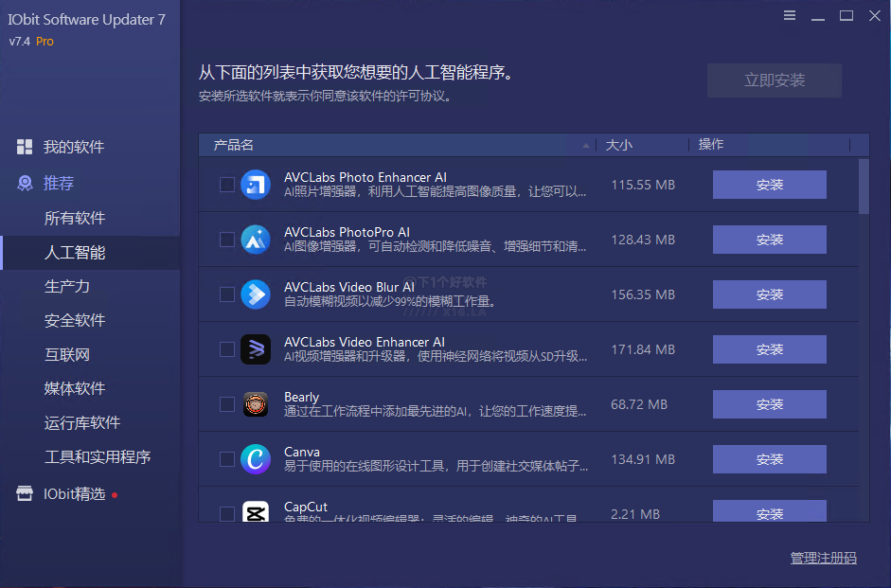Click the IObit精选 store icon
This screenshot has height=588, width=891.
pyautogui.click(x=25, y=493)
